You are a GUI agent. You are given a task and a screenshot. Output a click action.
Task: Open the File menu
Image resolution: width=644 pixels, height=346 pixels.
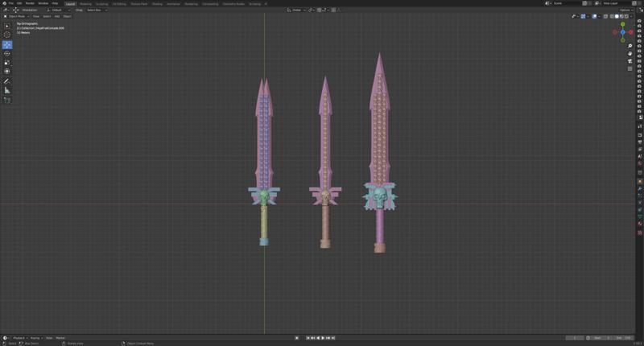(11, 3)
